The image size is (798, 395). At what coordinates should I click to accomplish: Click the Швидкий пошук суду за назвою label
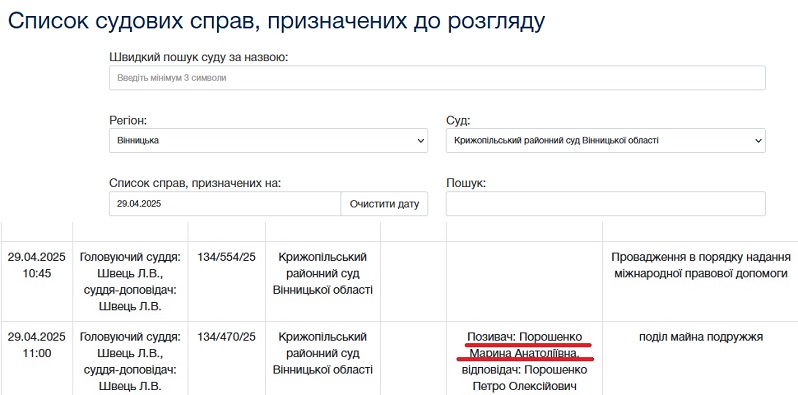(199, 57)
